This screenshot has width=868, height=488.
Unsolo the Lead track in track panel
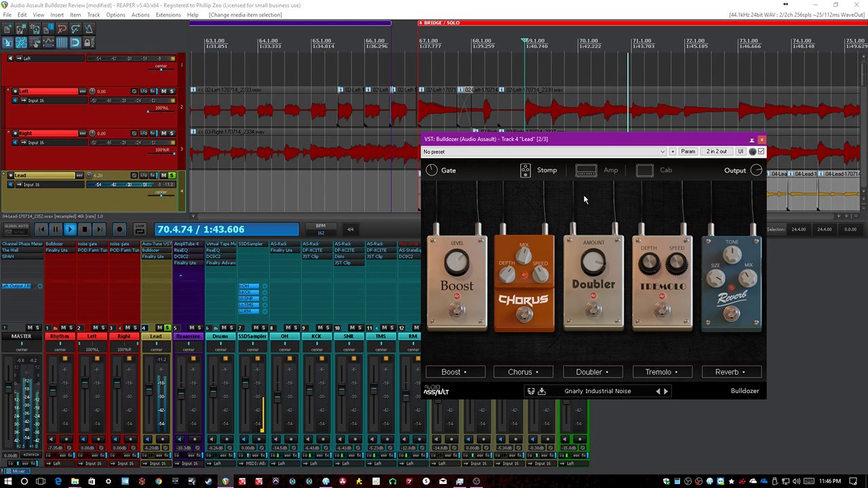(x=172, y=176)
